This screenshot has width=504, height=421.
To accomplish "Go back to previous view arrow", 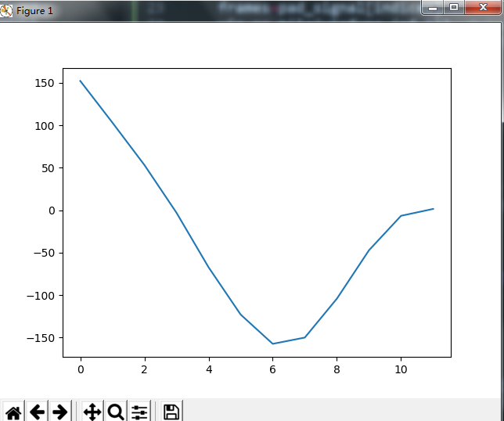I will (37, 412).
